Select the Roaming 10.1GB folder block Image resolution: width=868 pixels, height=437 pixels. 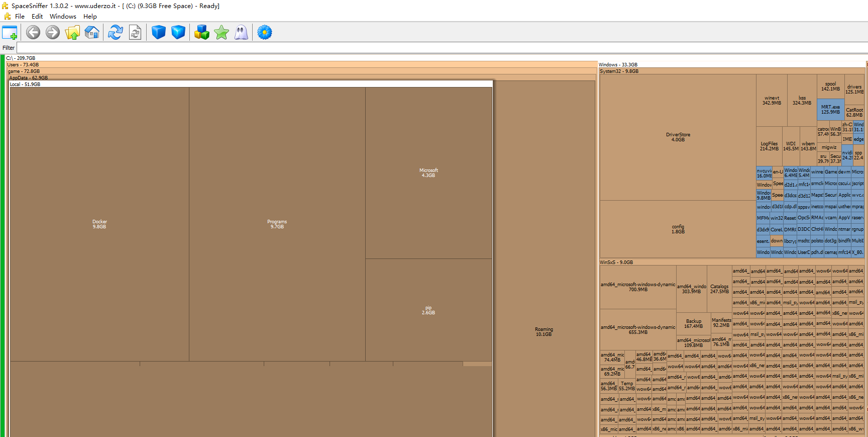pyautogui.click(x=544, y=332)
